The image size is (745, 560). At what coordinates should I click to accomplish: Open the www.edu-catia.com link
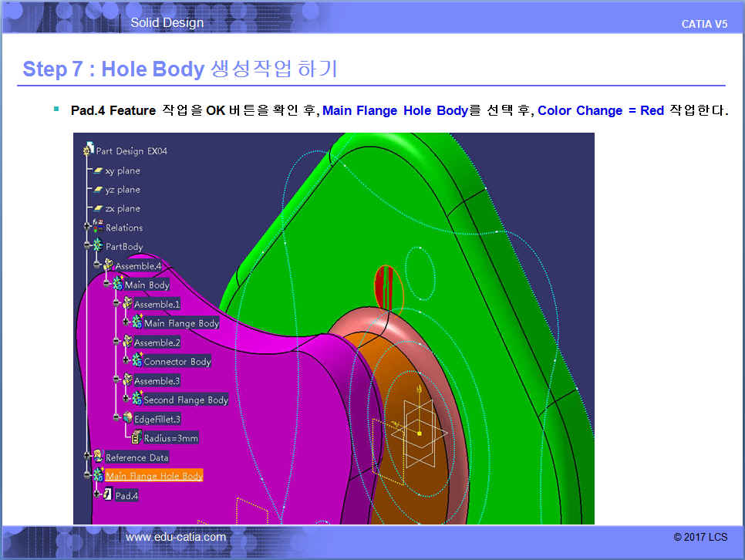(176, 537)
